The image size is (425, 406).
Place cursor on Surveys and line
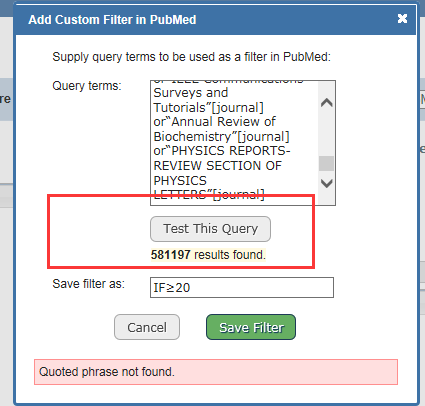[191, 93]
